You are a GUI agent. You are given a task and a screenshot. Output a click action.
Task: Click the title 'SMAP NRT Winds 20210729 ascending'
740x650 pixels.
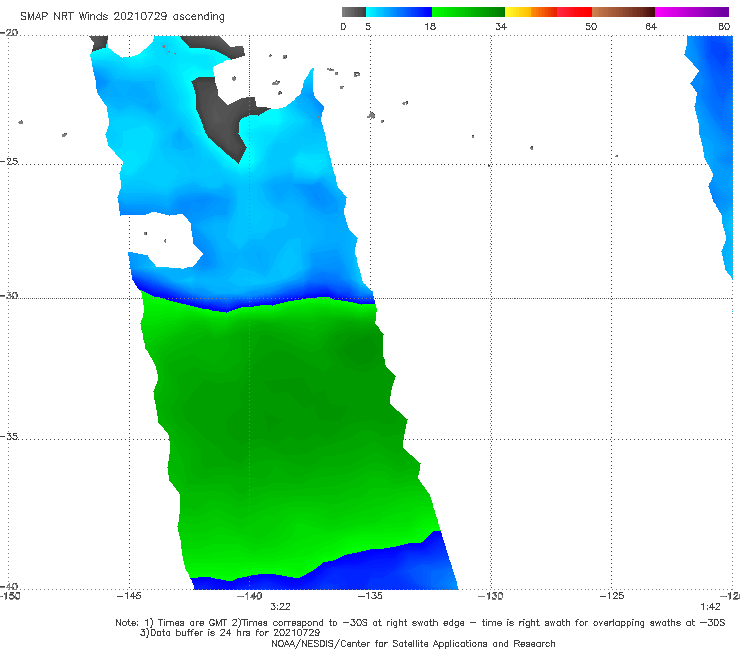(122, 16)
